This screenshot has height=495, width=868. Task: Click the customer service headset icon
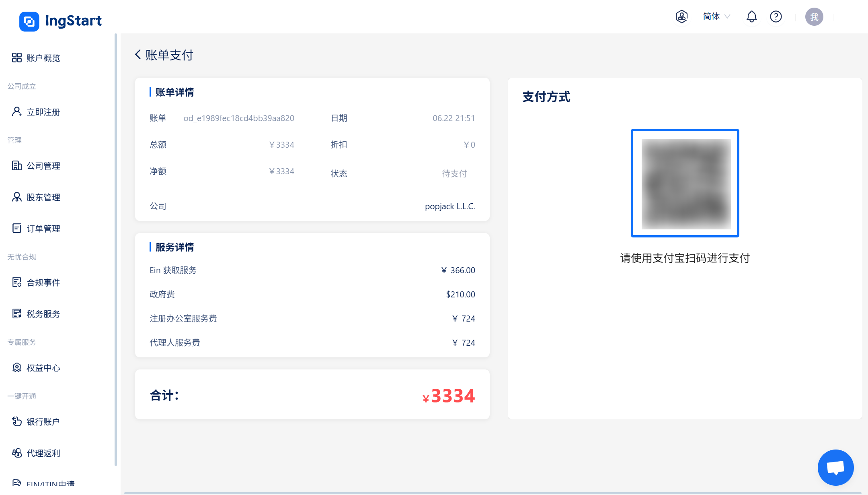(x=681, y=16)
